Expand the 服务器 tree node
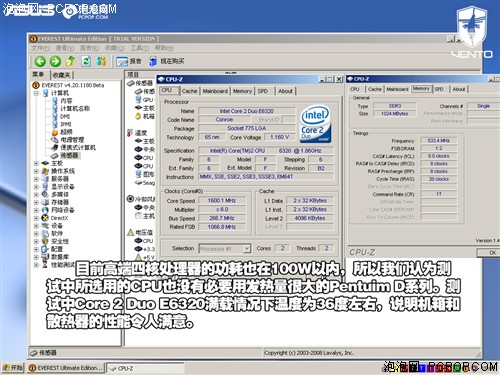 pos(36,179)
